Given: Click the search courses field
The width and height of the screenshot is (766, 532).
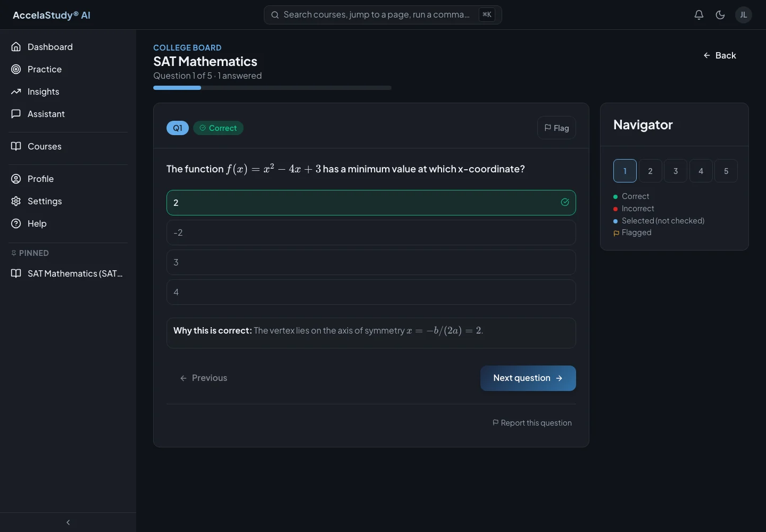Looking at the screenshot, I should click(383, 15).
